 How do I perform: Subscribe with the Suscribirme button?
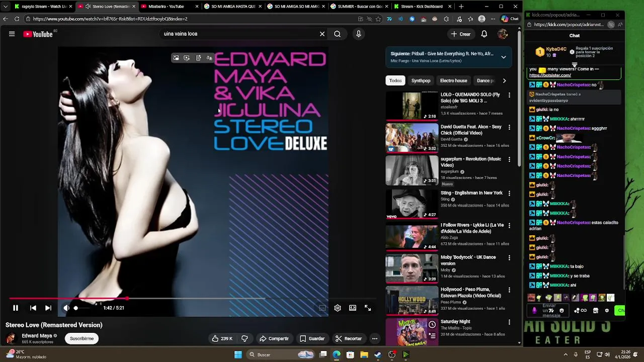(x=82, y=338)
